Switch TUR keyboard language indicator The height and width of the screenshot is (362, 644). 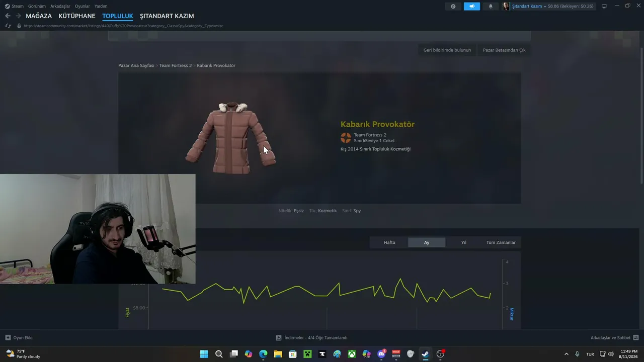(x=590, y=354)
